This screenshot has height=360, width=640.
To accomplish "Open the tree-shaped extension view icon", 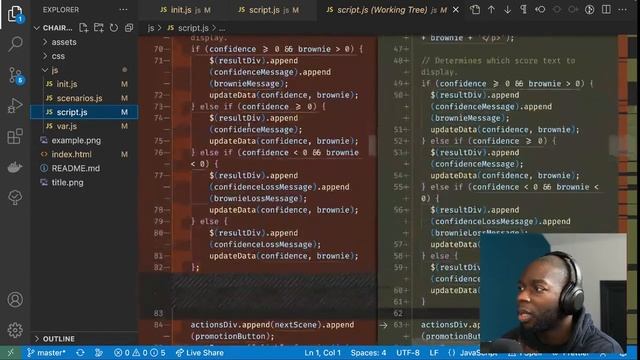I will click(15, 198).
